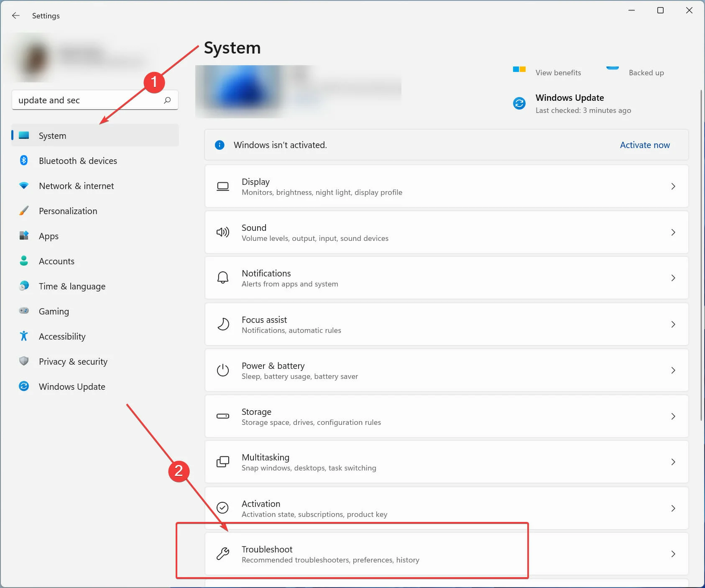
Task: Click the Storage drive icon
Action: click(x=223, y=416)
